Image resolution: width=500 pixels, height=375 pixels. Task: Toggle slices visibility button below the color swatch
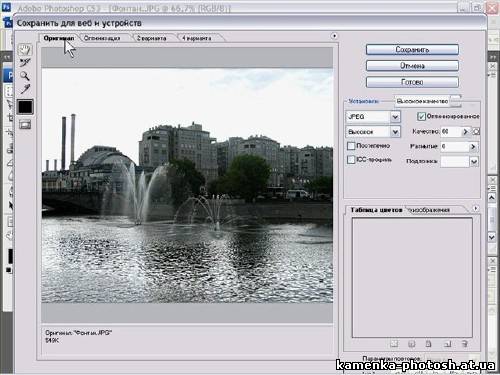click(x=25, y=125)
